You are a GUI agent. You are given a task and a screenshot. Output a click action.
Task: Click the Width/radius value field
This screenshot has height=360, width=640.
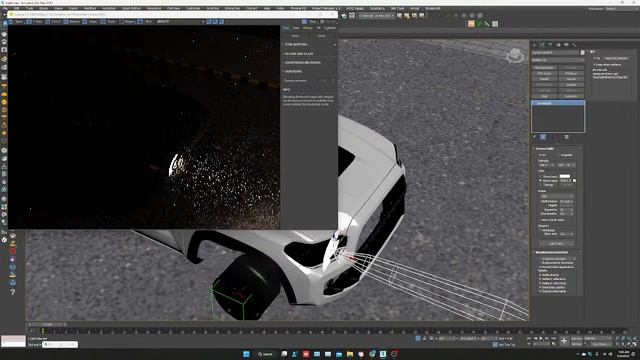point(565,202)
